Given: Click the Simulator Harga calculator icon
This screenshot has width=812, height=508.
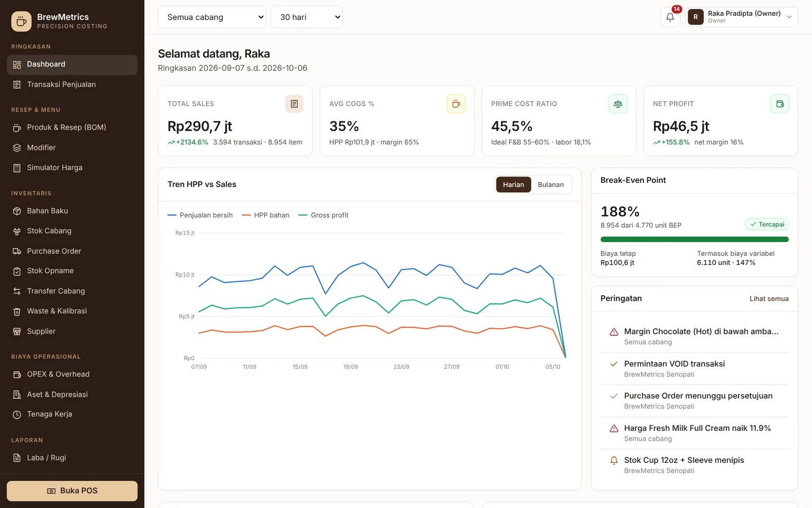Looking at the screenshot, I should 17,168.
